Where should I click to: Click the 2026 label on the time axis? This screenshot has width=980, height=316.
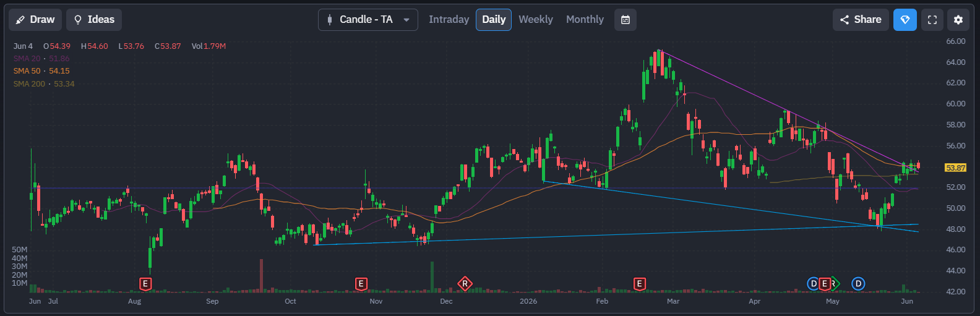click(528, 301)
